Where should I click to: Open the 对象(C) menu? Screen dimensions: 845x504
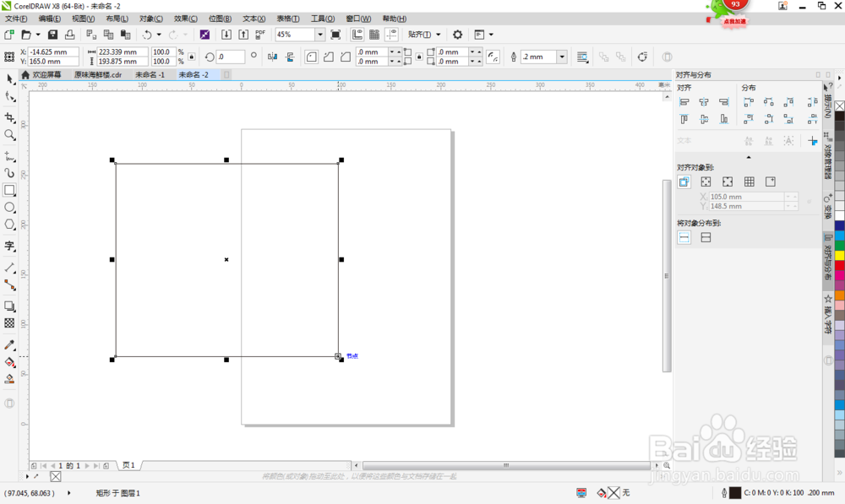click(151, 19)
